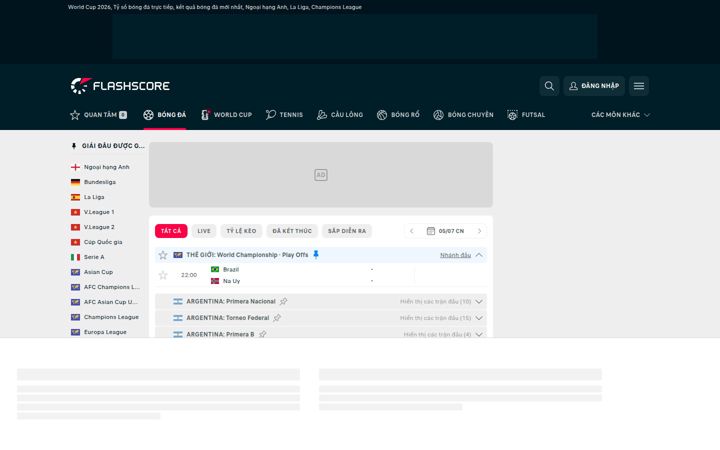This screenshot has height=450, width=720.
Task: Click the Italy flag icon next to Serie A
Action: pos(75,257)
